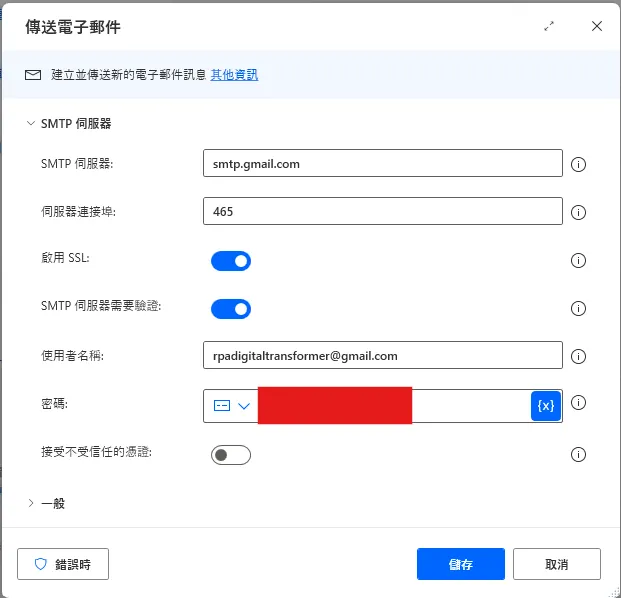The width and height of the screenshot is (621, 598).
Task: Click the 取消 button
Action: coord(556,564)
